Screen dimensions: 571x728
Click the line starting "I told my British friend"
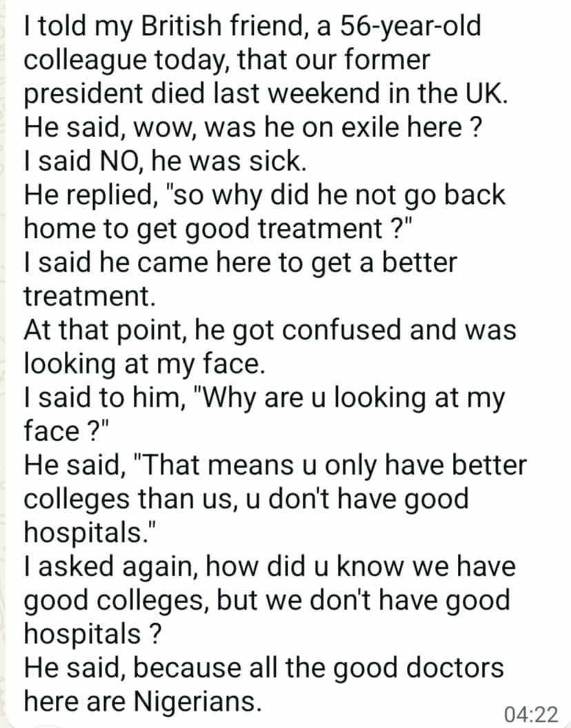click(x=252, y=26)
